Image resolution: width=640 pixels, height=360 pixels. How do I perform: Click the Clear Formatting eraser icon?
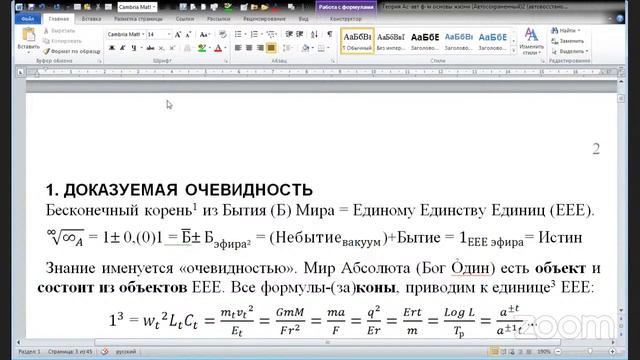click(222, 35)
